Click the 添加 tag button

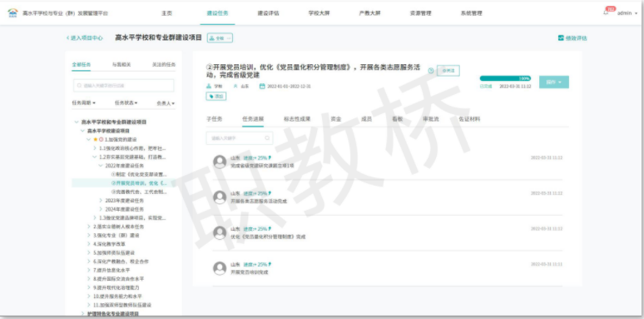[x=216, y=96]
